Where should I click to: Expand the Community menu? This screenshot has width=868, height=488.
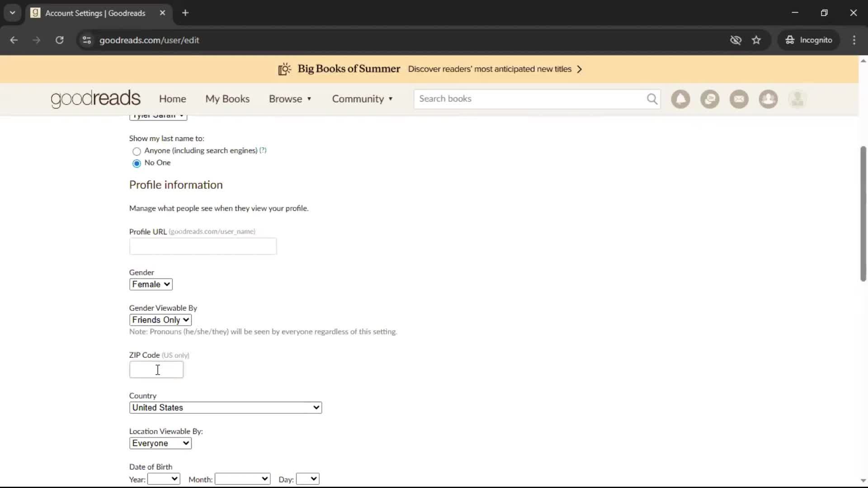363,99
